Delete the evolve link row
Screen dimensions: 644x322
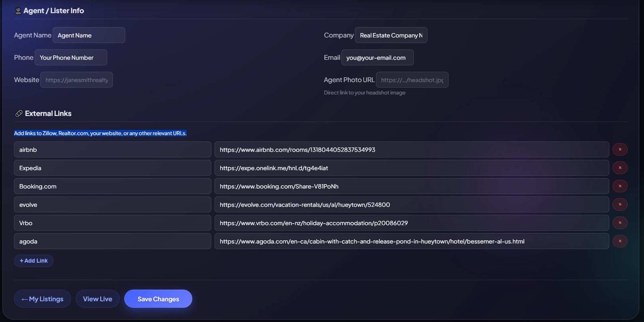pyautogui.click(x=620, y=204)
